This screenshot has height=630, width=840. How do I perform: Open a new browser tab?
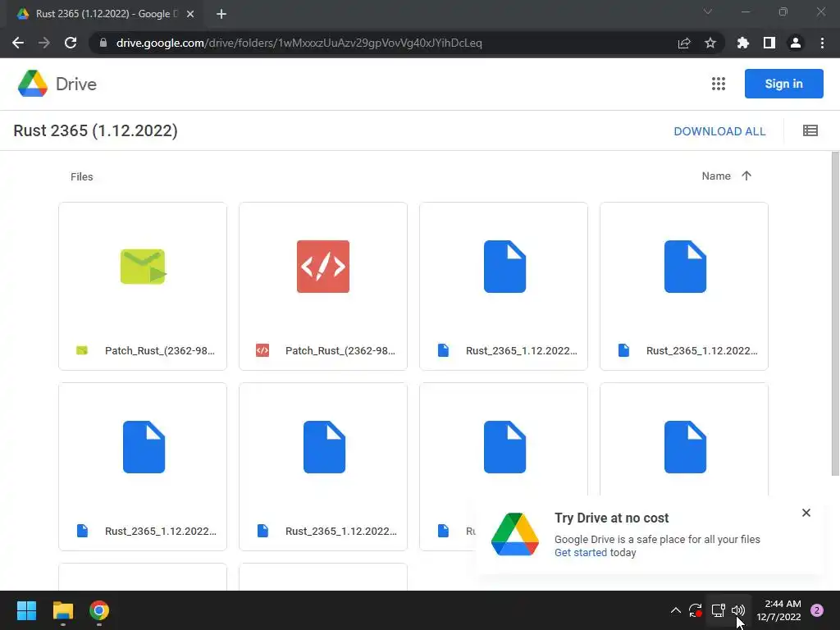pos(221,14)
